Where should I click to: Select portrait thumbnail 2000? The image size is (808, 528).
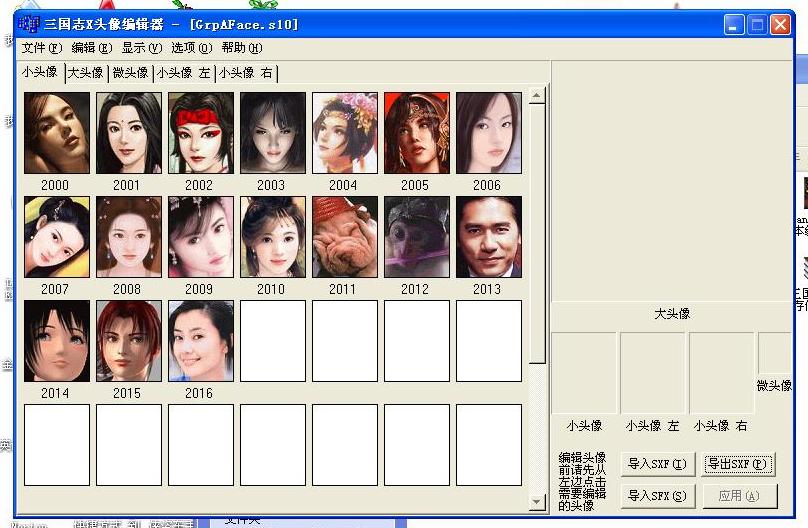point(56,133)
